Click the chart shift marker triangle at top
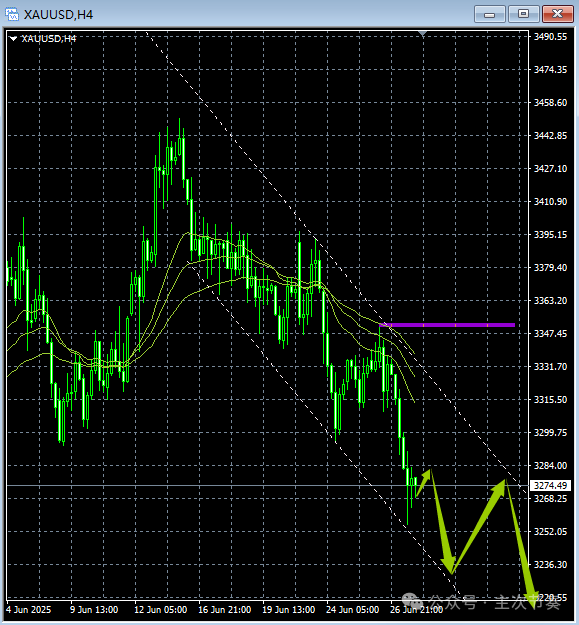The image size is (579, 625). coord(423,34)
